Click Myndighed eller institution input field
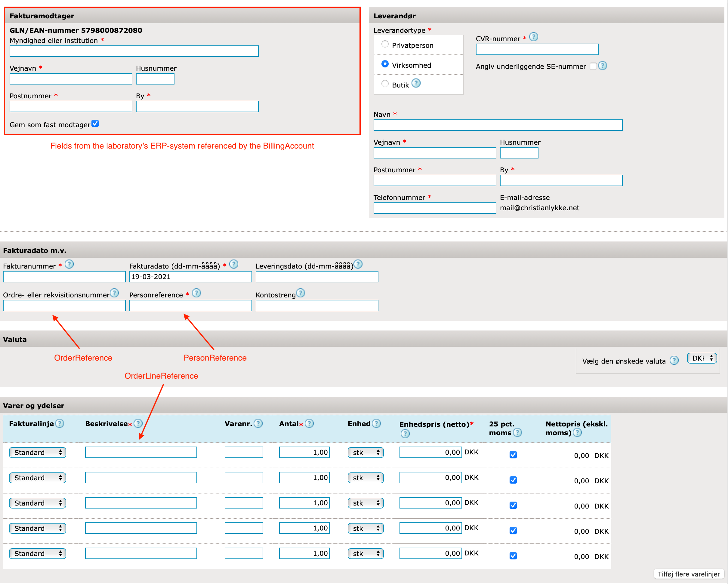This screenshot has height=584, width=728. 134,51
